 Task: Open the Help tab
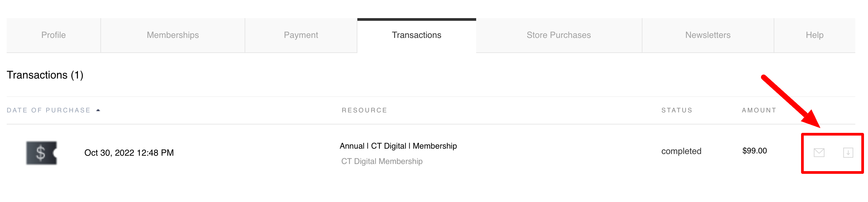tap(814, 35)
